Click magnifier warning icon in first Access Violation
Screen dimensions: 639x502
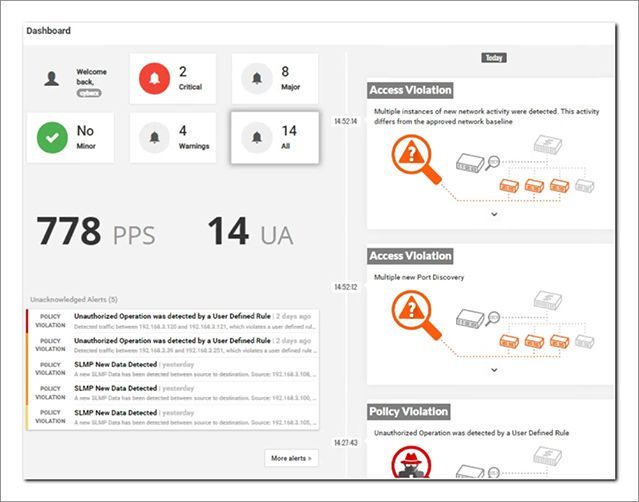point(410,161)
